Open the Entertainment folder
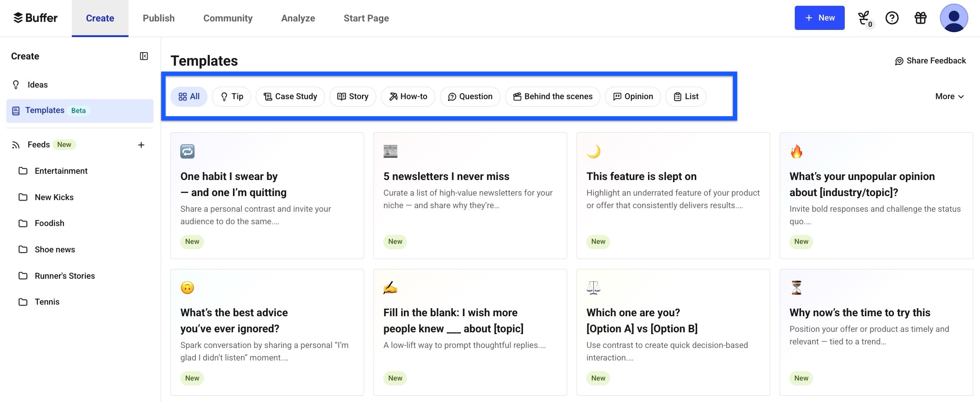The height and width of the screenshot is (402, 980). coord(61,171)
